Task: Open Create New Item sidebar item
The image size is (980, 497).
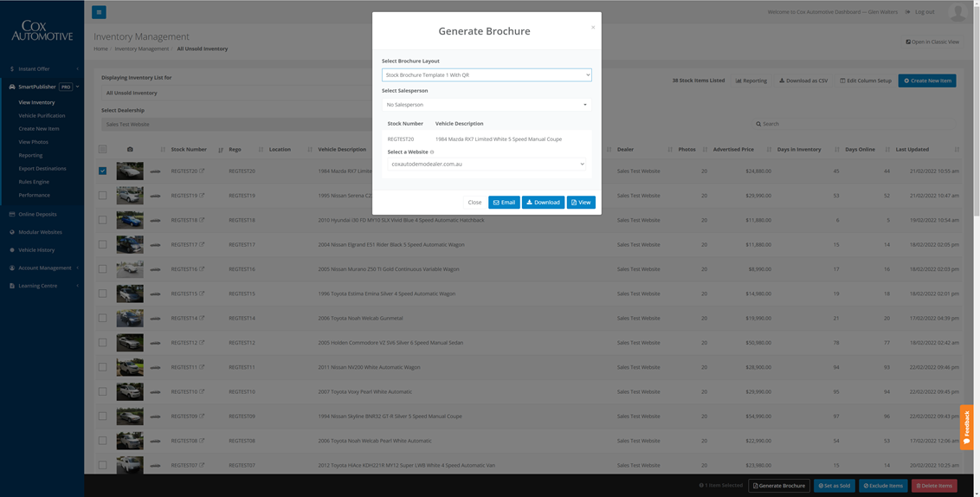Action: coord(39,129)
